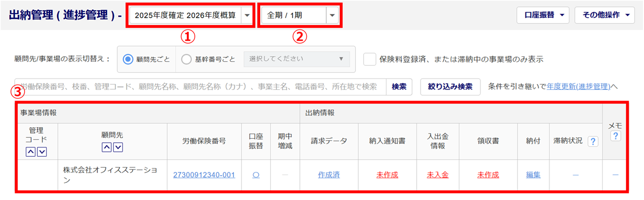The height and width of the screenshot is (200, 644).
Task: Sort 管理コード descending with down arrow
Action: pos(42,152)
